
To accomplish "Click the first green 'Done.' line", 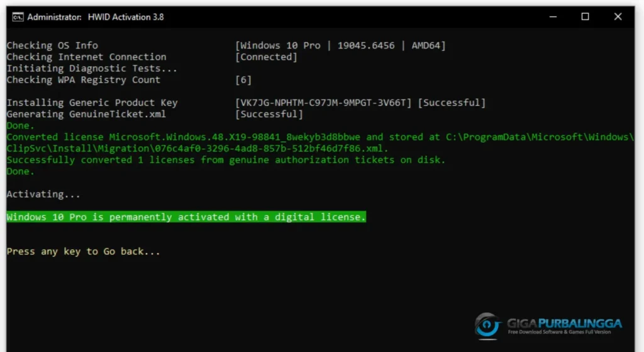I will click(x=21, y=125).
